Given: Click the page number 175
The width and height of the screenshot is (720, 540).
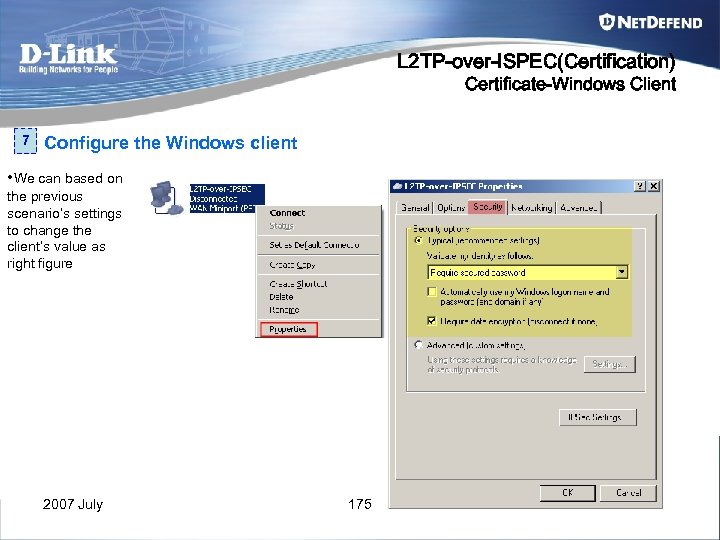Looking at the screenshot, I should point(360,504).
